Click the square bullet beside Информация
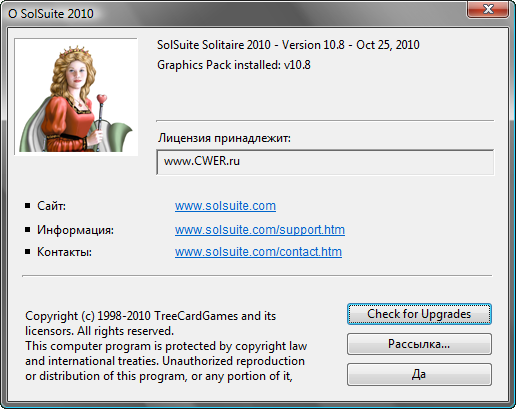Viewport: 516px width, 409px height. [28, 229]
